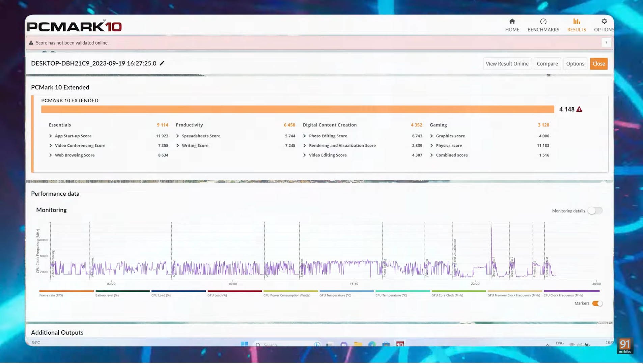Toggle Battery level (%) legend
This screenshot has width=643, height=364.
(x=122, y=293)
